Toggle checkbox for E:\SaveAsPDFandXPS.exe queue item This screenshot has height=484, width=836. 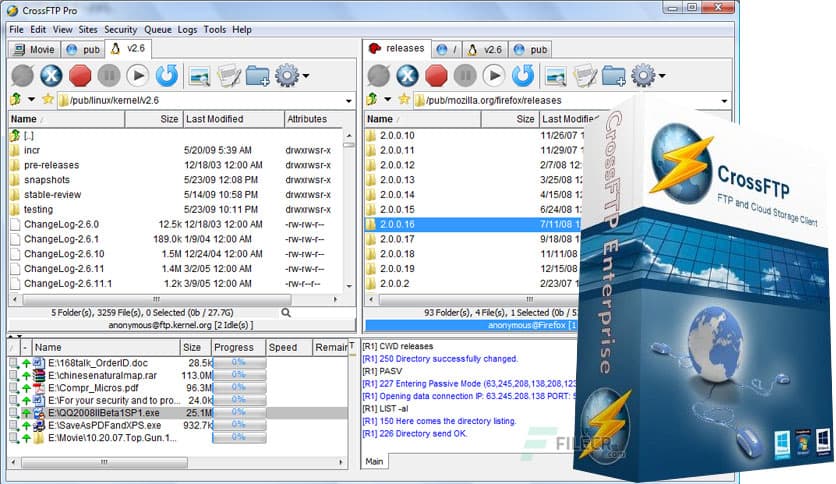(14, 426)
